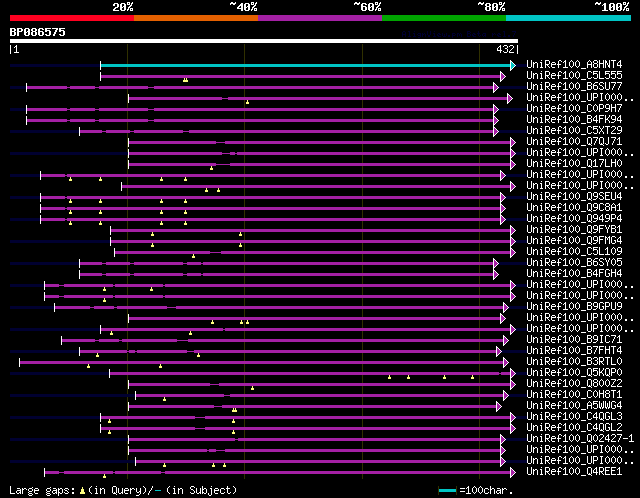Viewport: 640px width, 498px height.
Task: Select the UniRef100_B4FGH4 label
Action: coord(574,274)
